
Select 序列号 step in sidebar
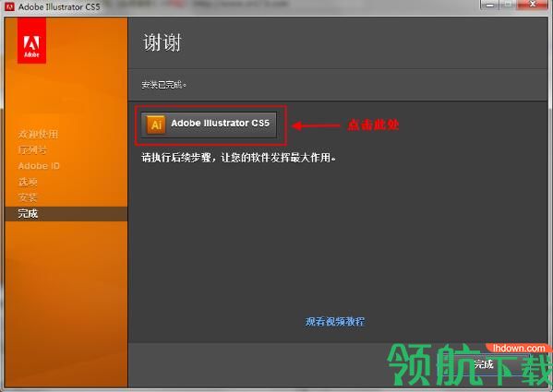pos(32,149)
